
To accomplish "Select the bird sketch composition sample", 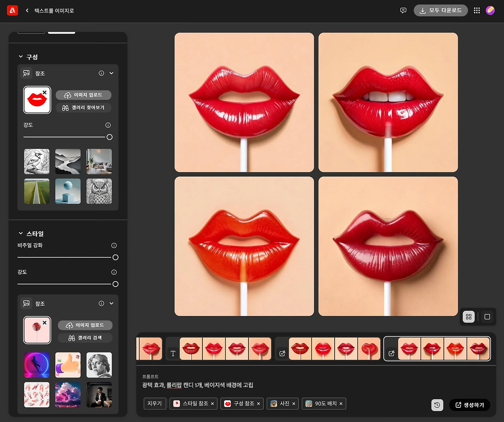I will tap(37, 161).
